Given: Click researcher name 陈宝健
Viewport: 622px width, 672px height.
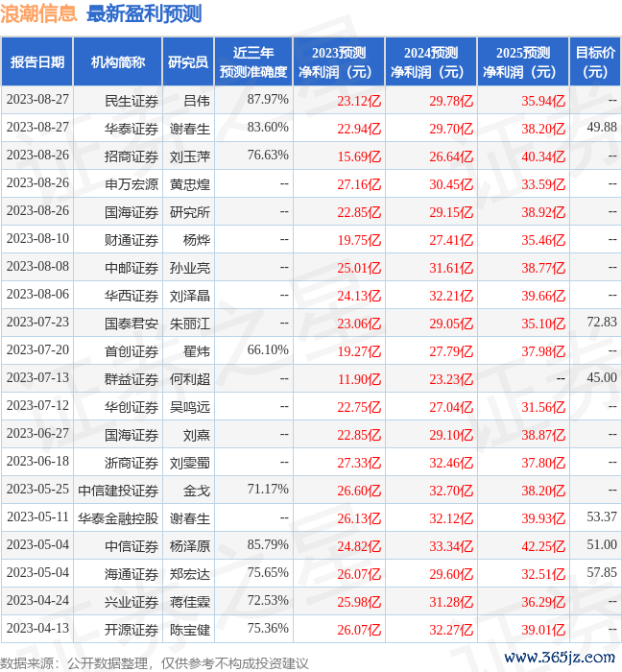Looking at the screenshot, I should pyautogui.click(x=190, y=631).
